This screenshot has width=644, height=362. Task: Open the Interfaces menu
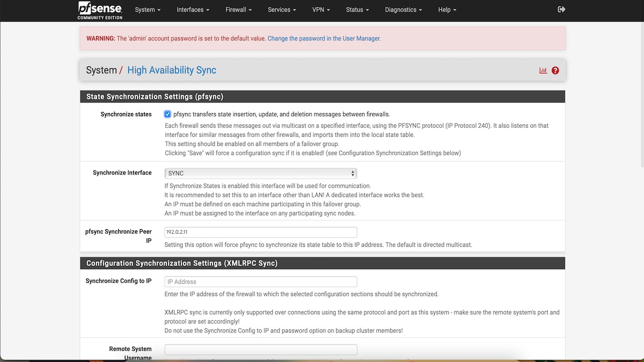(x=192, y=10)
